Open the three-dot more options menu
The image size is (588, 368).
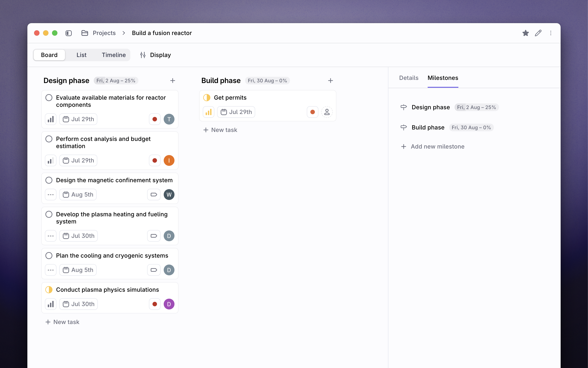coord(551,33)
